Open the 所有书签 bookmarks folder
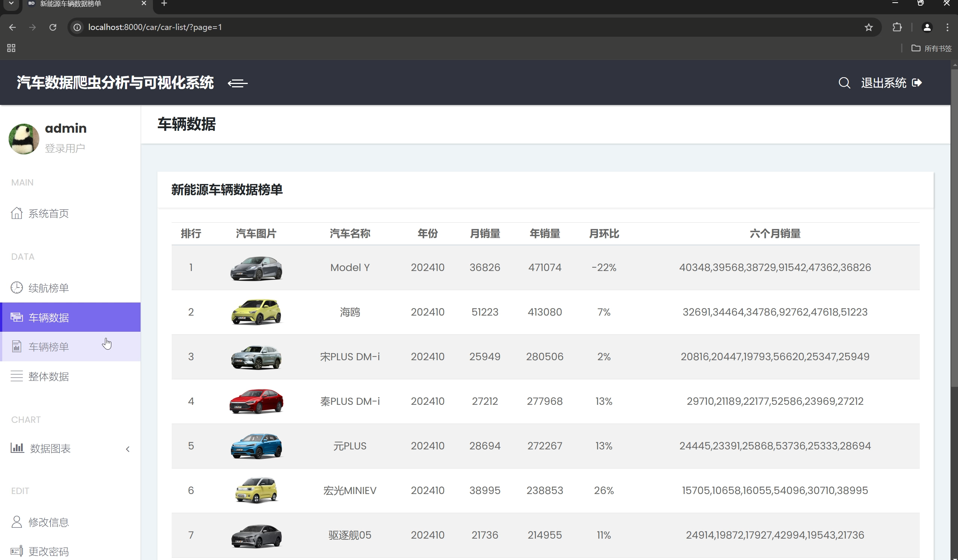This screenshot has height=560, width=958. [x=931, y=48]
